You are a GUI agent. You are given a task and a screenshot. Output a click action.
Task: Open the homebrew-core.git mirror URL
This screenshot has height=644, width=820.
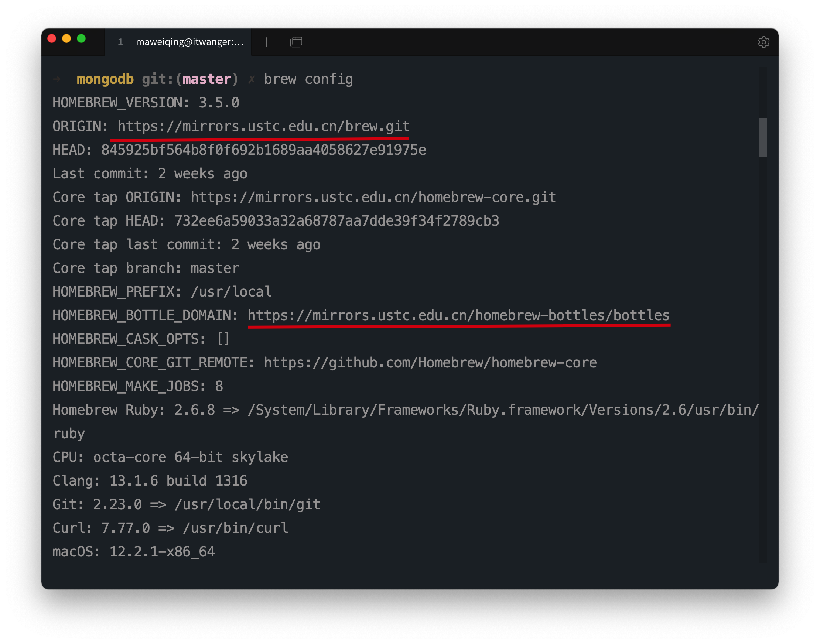373,197
